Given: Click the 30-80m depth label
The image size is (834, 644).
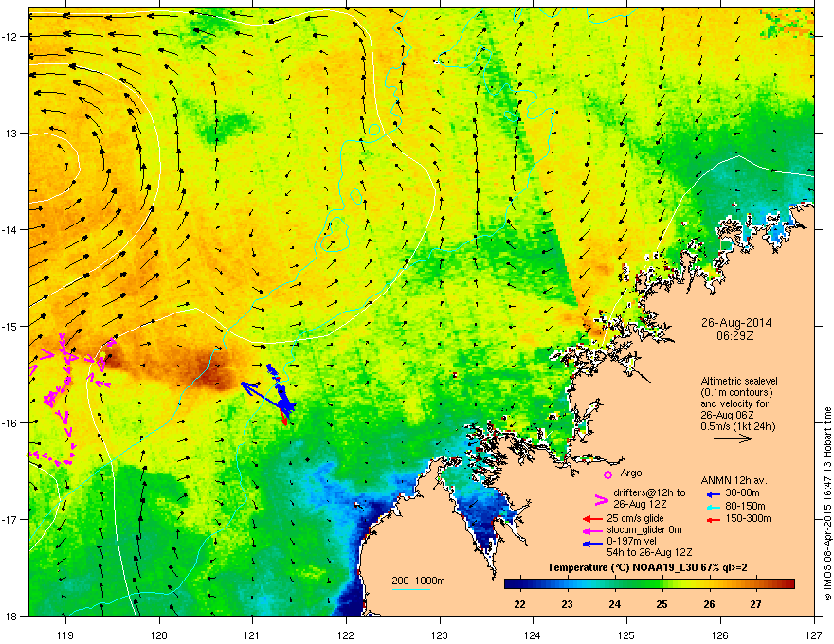Looking at the screenshot, I should coord(742,493).
